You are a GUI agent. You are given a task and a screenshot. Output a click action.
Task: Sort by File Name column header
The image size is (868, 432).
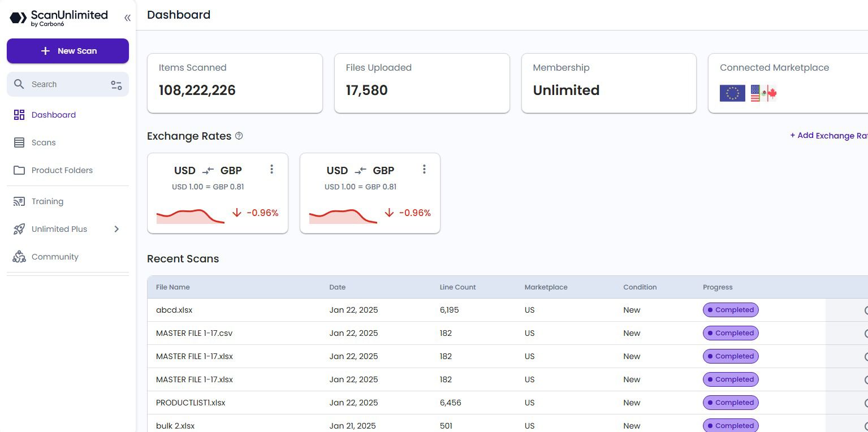point(173,287)
